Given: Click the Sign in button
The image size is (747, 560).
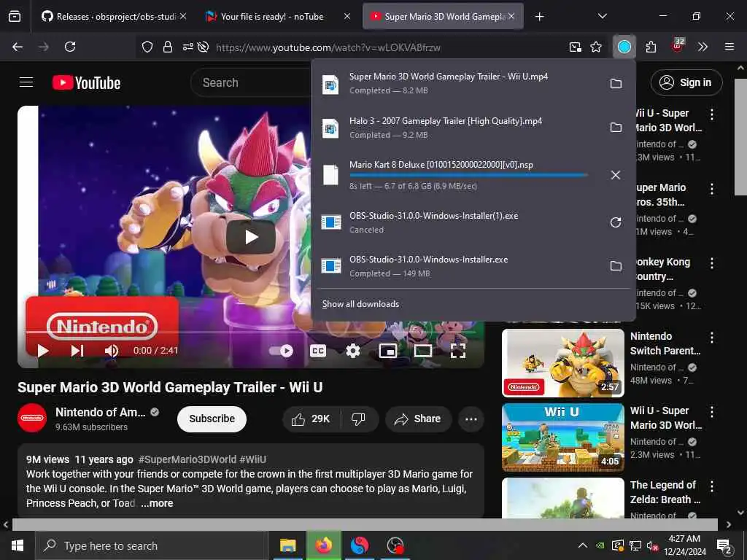Looking at the screenshot, I should click(686, 82).
